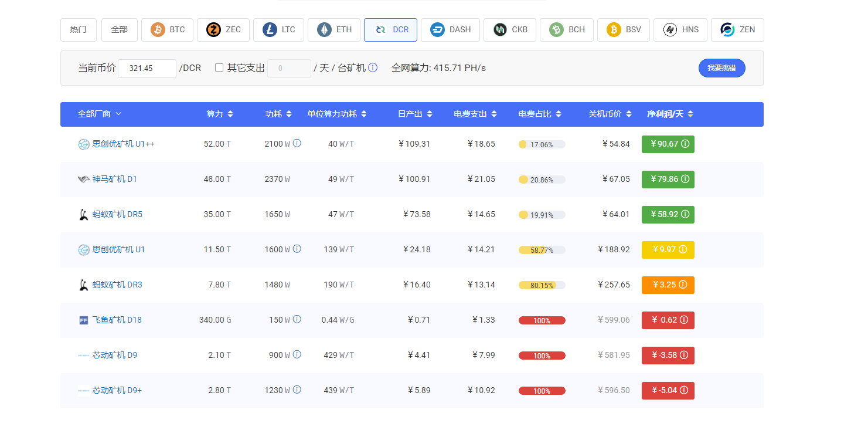The height and width of the screenshot is (423, 868).
Task: Click power info icon beside 2100 W
Action: 297,143
